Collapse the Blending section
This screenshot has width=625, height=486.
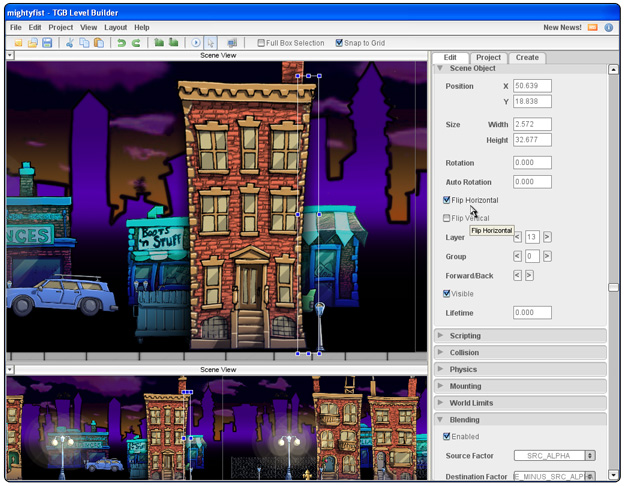[x=440, y=419]
